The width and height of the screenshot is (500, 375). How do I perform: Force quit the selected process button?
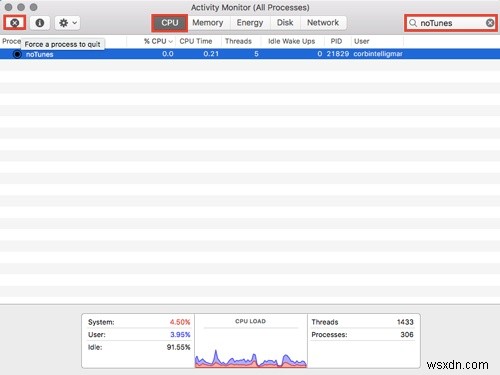(15, 23)
